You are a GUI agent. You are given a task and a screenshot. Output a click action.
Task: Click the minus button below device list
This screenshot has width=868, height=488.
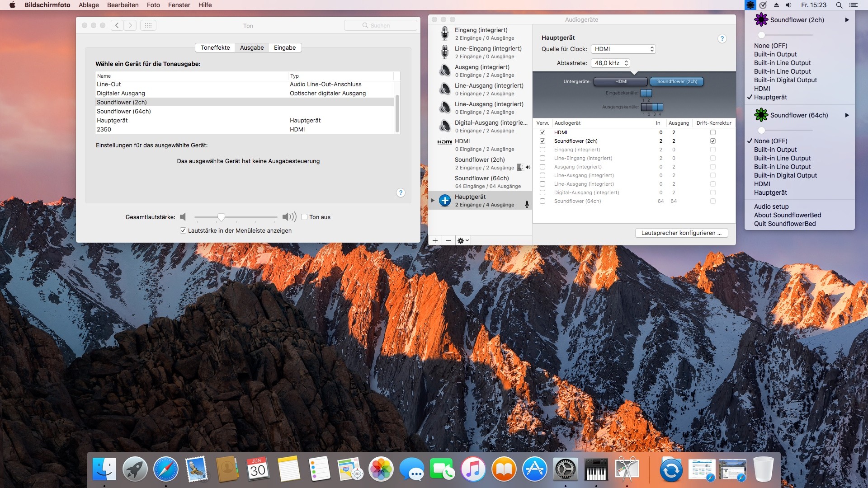coord(448,240)
